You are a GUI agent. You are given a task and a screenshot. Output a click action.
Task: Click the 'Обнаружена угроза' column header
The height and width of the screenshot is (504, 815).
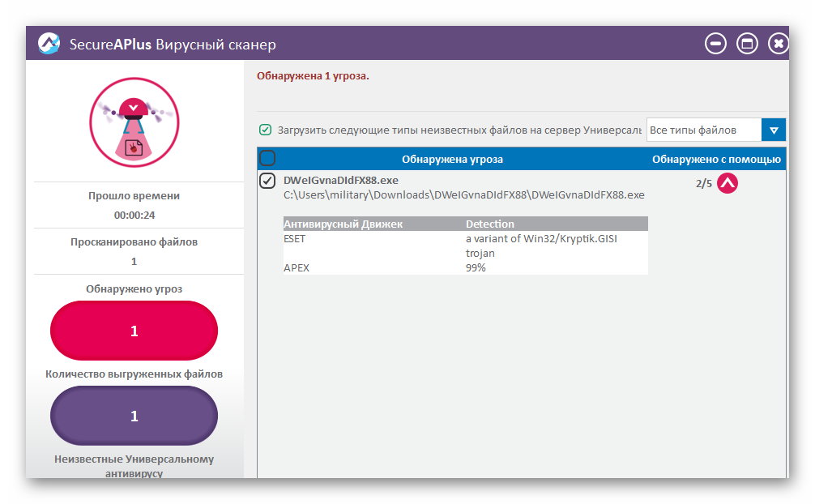pos(452,159)
